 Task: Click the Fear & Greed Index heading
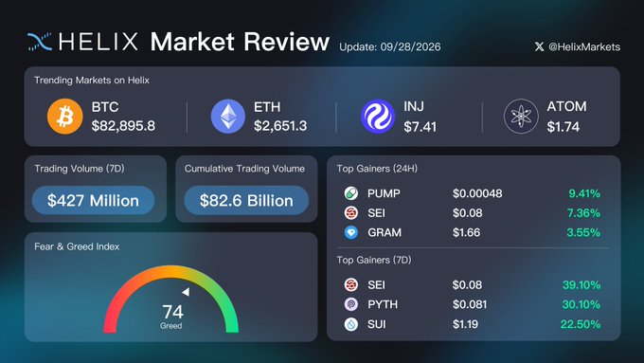(77, 246)
